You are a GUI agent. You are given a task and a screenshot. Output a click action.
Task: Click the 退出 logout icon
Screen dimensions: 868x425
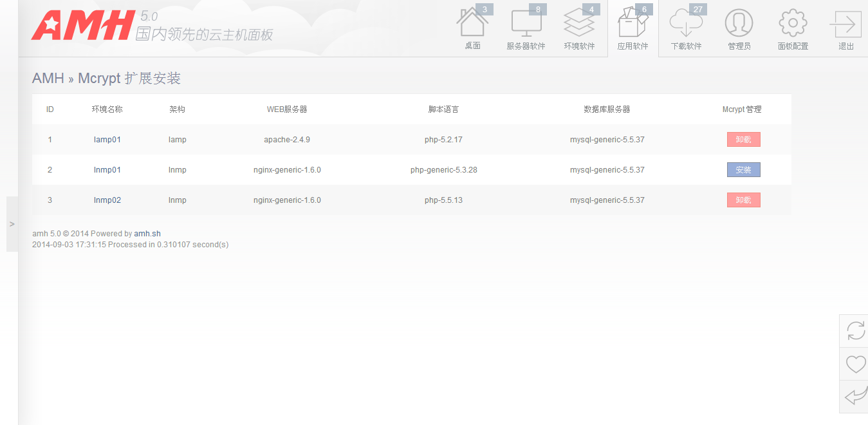[x=845, y=24]
